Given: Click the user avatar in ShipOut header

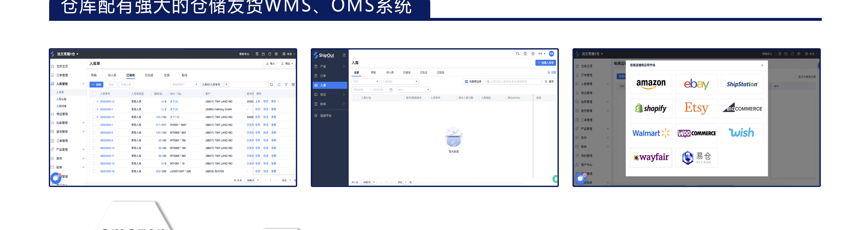Looking at the screenshot, I should 552,54.
